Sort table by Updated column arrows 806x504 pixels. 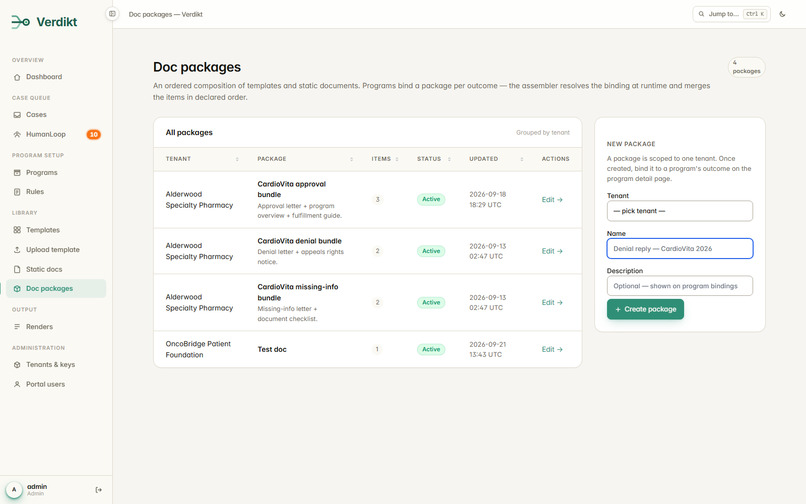[x=522, y=159]
